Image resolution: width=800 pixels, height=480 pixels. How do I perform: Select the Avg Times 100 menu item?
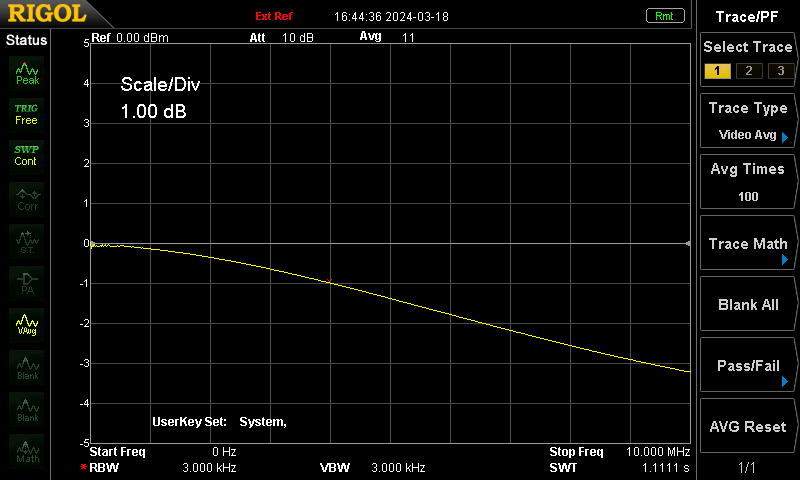[747, 182]
